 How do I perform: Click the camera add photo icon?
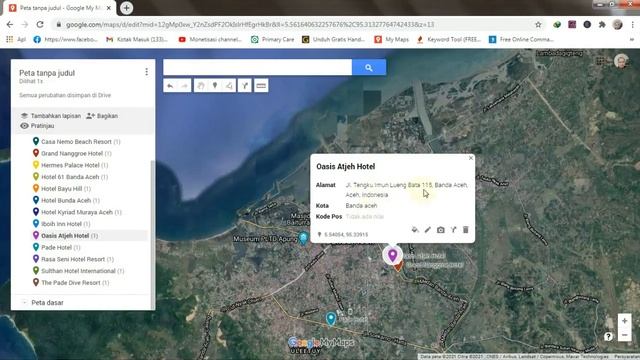click(440, 230)
